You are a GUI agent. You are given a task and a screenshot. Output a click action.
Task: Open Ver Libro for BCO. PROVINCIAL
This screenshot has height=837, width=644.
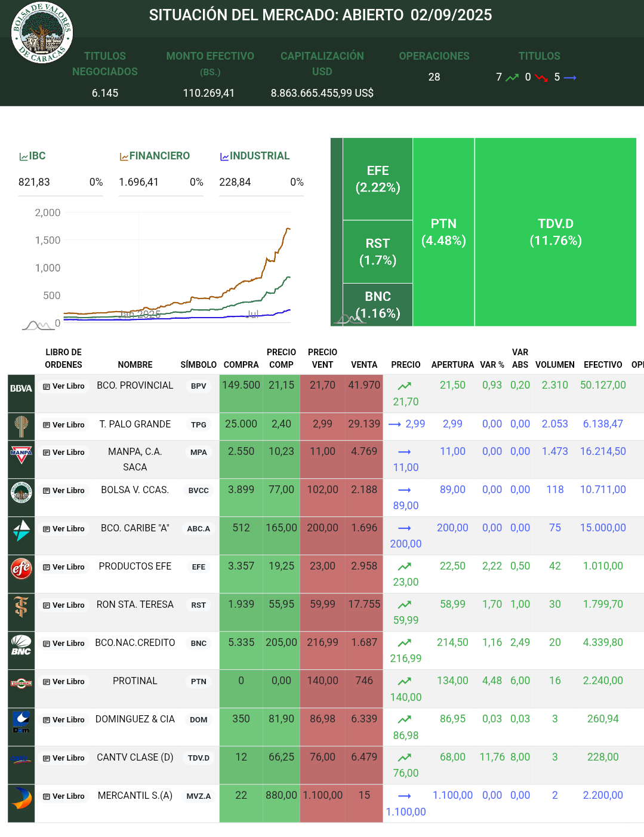(x=64, y=386)
